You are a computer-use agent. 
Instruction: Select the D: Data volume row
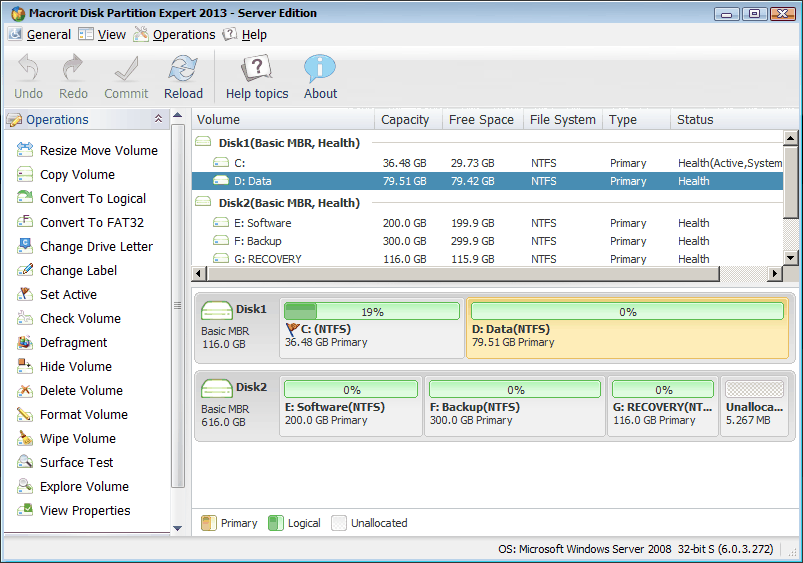[x=488, y=181]
